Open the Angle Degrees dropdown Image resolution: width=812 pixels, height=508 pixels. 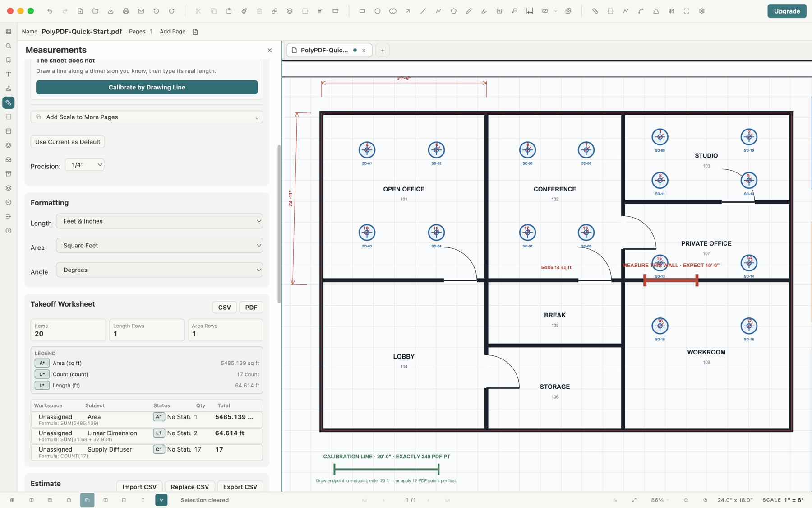click(x=160, y=270)
